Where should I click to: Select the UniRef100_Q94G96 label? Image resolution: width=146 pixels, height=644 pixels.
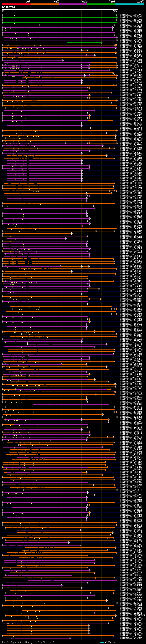tap(131, 82)
